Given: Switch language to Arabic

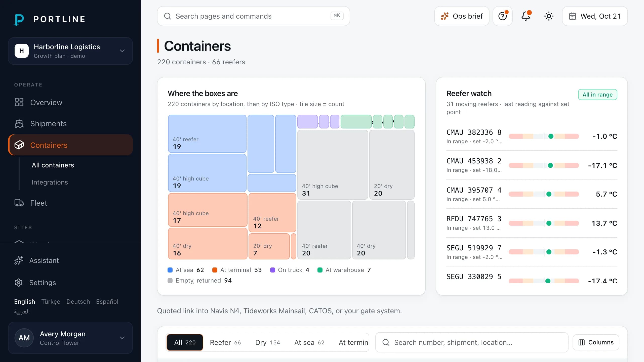Looking at the screenshot, I should (22, 311).
